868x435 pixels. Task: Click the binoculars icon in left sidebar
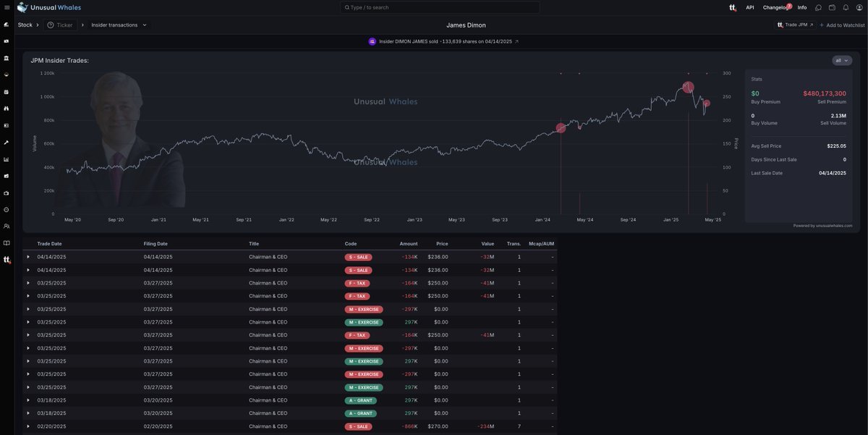tap(7, 109)
